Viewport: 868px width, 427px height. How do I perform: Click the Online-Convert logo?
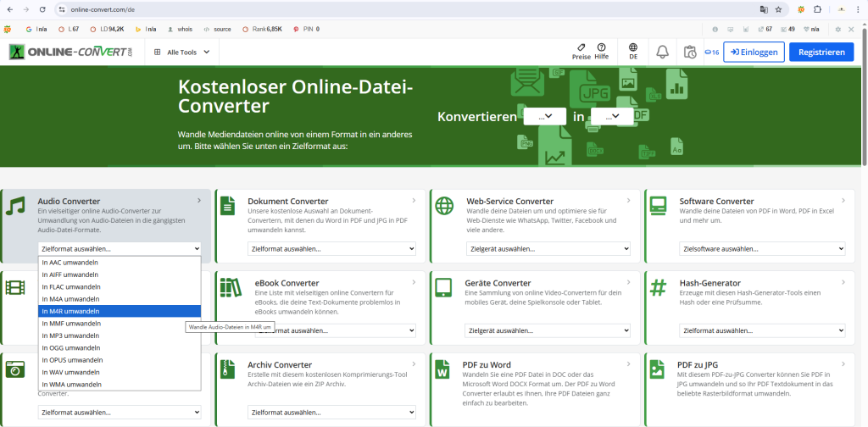coord(71,52)
